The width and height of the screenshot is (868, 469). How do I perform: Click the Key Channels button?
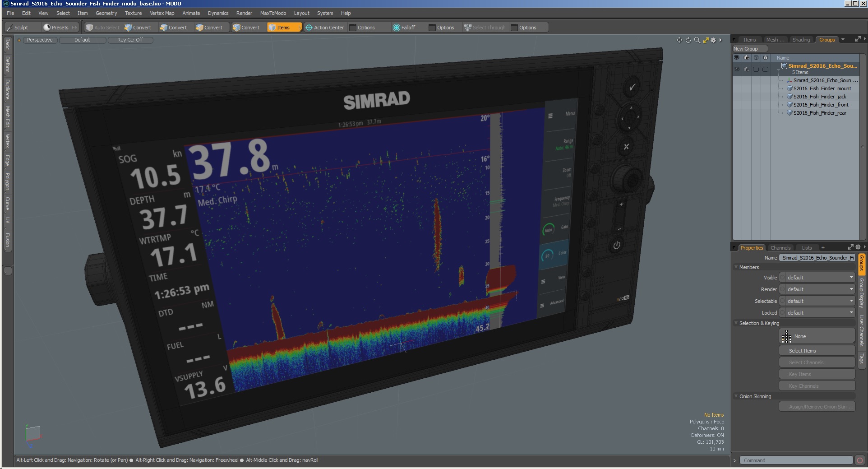pos(817,386)
